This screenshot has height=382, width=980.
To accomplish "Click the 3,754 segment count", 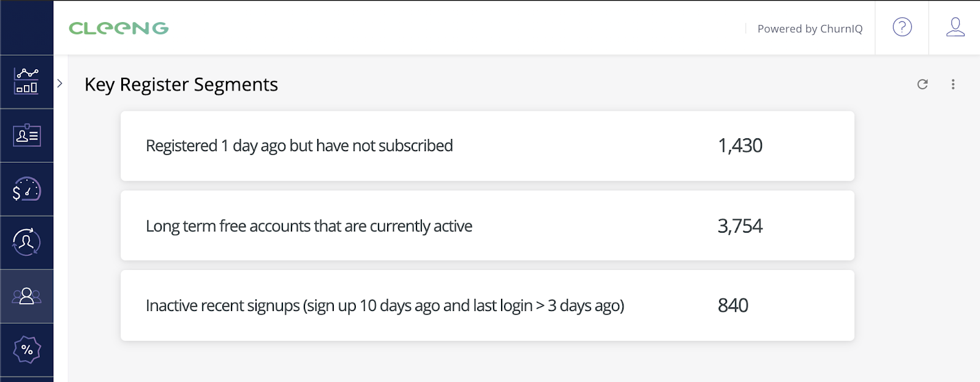I will click(740, 226).
